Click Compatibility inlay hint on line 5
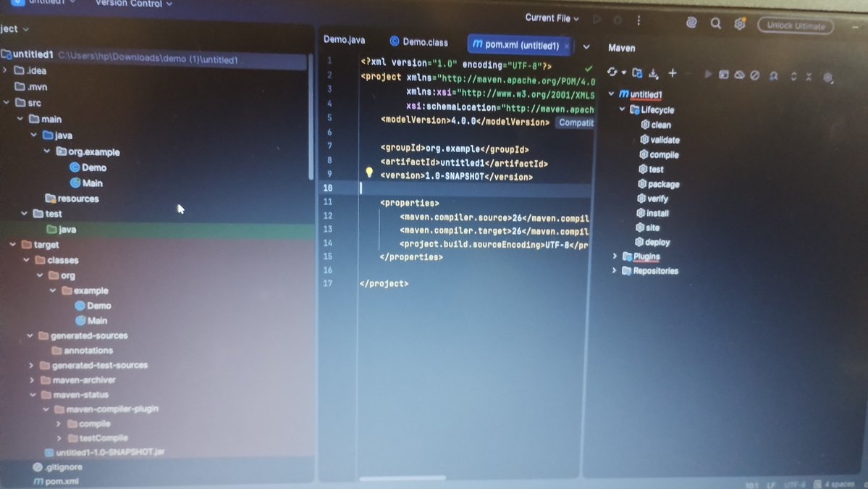This screenshot has width=868, height=489. (x=575, y=123)
